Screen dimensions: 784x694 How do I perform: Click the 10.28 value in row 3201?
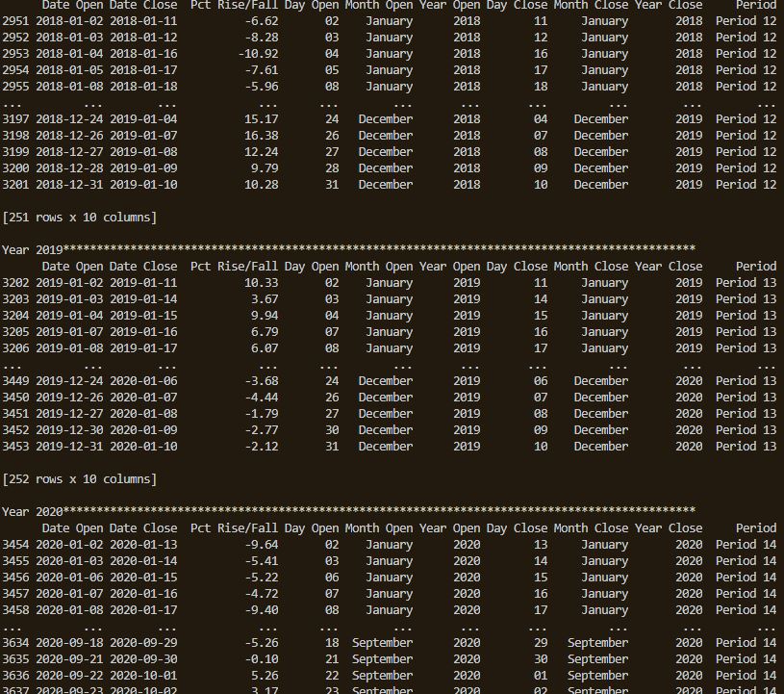262,185
